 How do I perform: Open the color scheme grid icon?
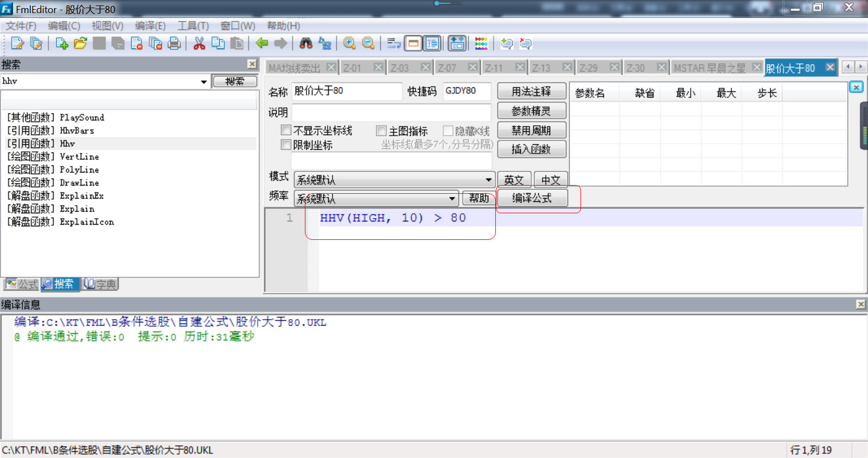tap(481, 43)
